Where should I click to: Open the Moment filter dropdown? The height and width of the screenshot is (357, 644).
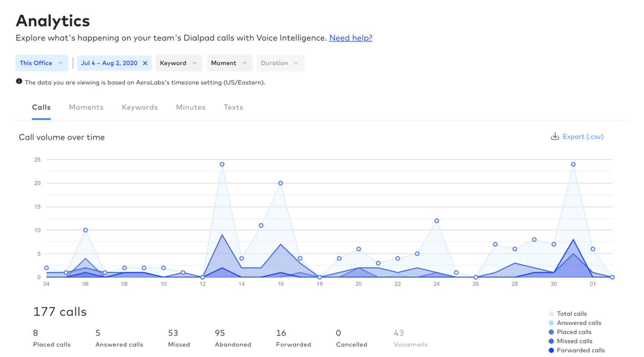[x=230, y=63]
